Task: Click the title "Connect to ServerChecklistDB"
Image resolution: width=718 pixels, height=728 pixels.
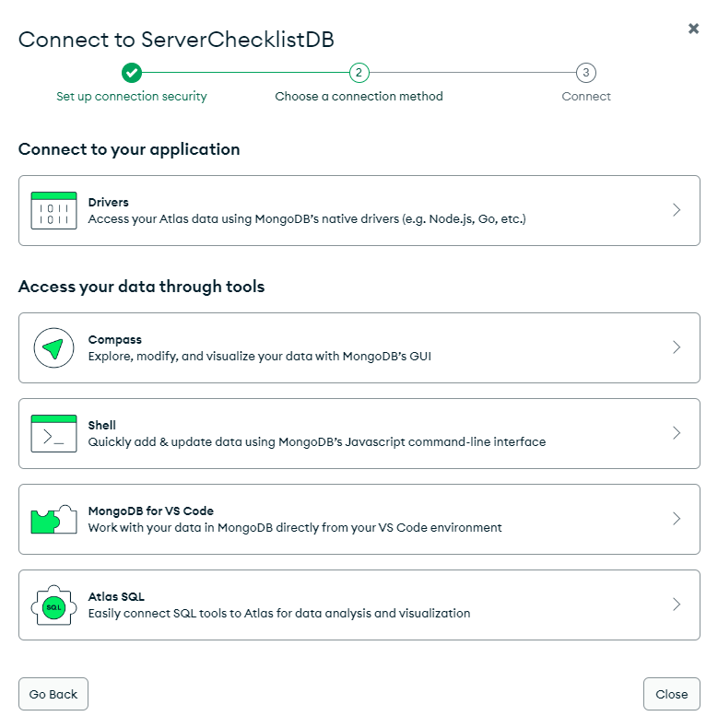Action: (x=176, y=40)
